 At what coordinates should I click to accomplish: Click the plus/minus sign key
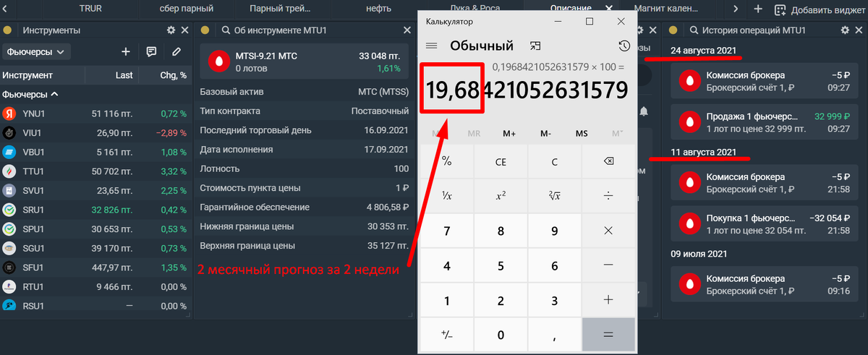click(x=446, y=335)
